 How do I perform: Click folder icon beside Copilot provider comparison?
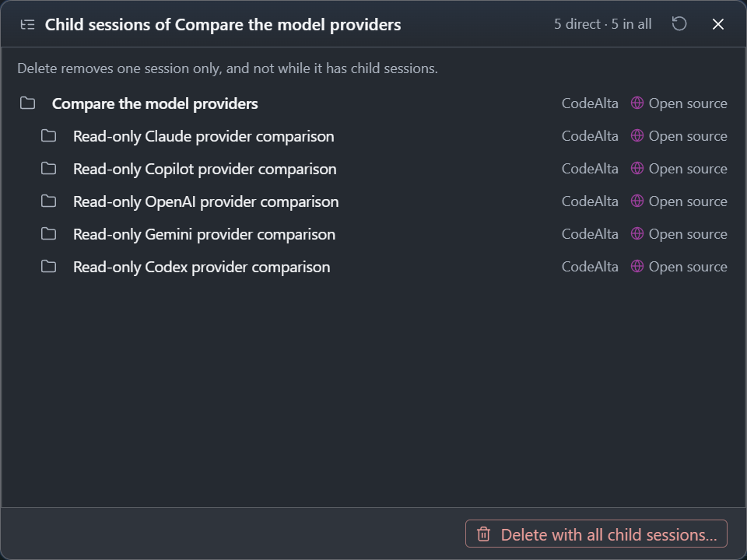point(48,169)
